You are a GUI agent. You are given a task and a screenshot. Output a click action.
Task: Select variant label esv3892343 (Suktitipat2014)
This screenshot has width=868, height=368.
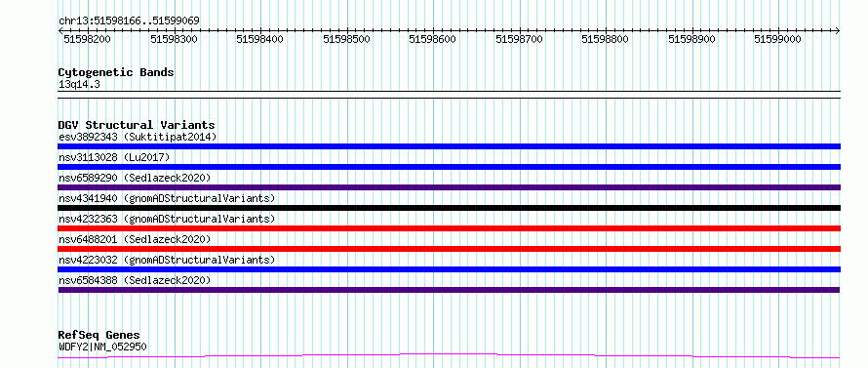[138, 137]
